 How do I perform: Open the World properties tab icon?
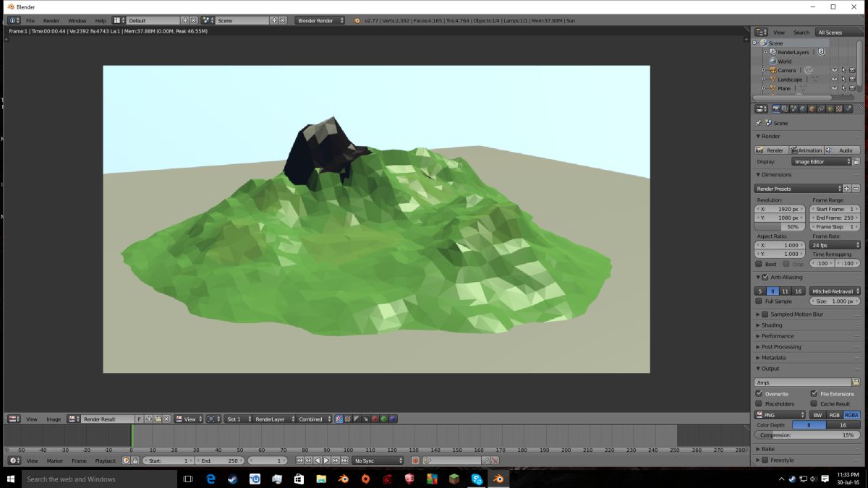pyautogui.click(x=802, y=109)
